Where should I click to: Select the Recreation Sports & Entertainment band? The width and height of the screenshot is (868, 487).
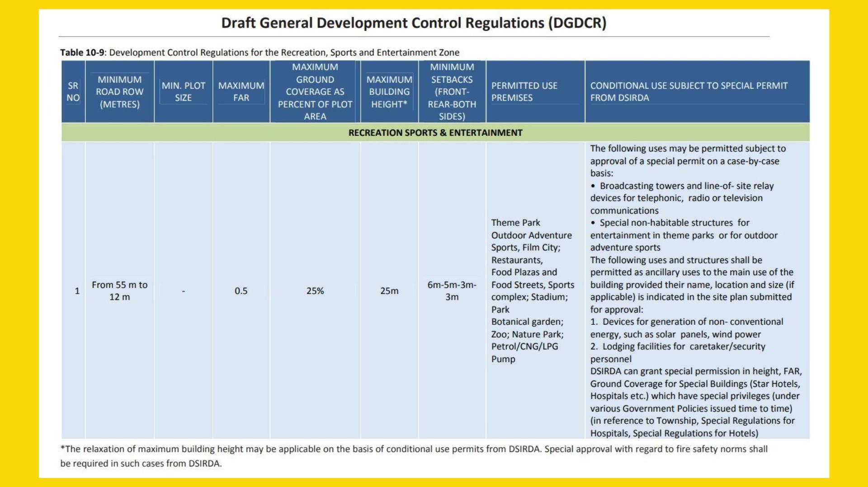435,133
